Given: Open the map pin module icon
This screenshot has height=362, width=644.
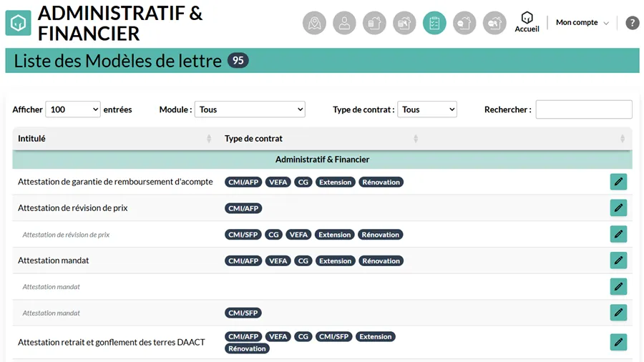Looking at the screenshot, I should click(314, 23).
